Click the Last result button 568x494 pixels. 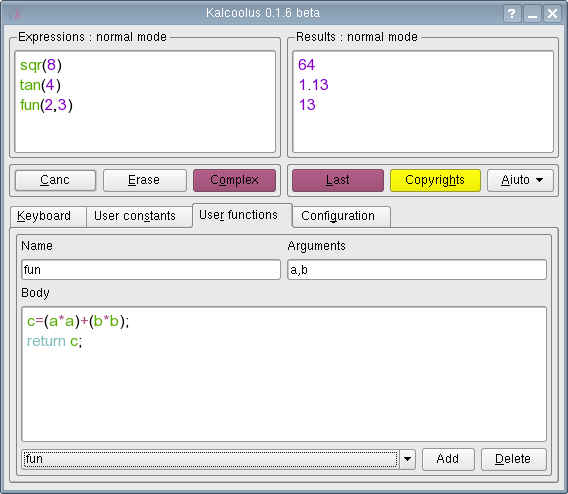pos(338,180)
